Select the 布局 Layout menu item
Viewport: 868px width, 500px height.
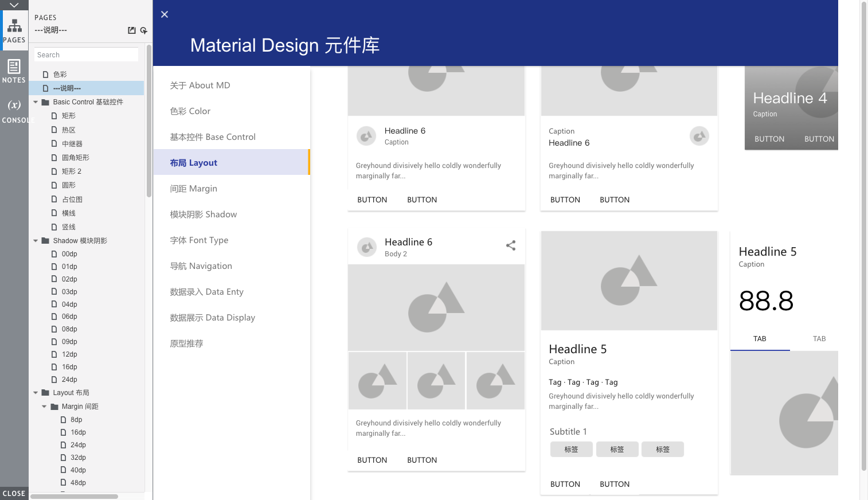(232, 162)
